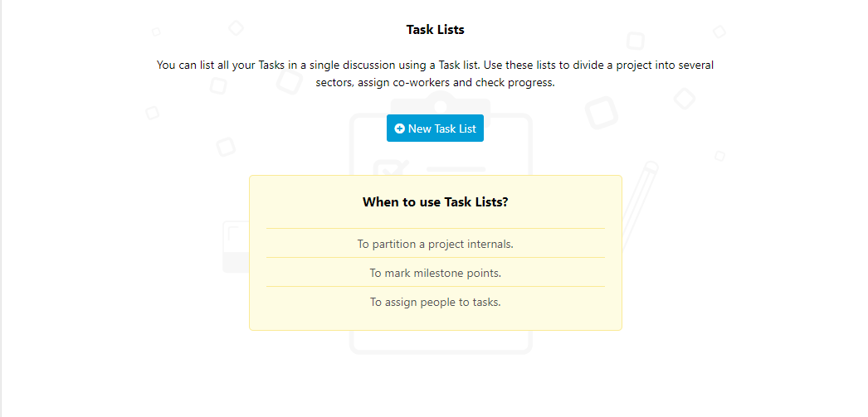This screenshot has height=417, width=868.
Task: Click the faded diamond shape above the heading's left
Action: (237, 27)
